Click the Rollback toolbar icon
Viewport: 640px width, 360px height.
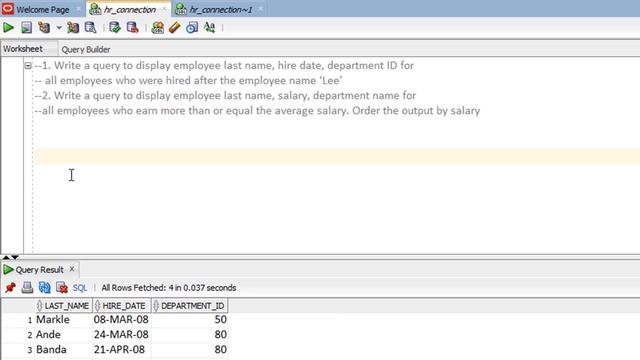point(133,28)
